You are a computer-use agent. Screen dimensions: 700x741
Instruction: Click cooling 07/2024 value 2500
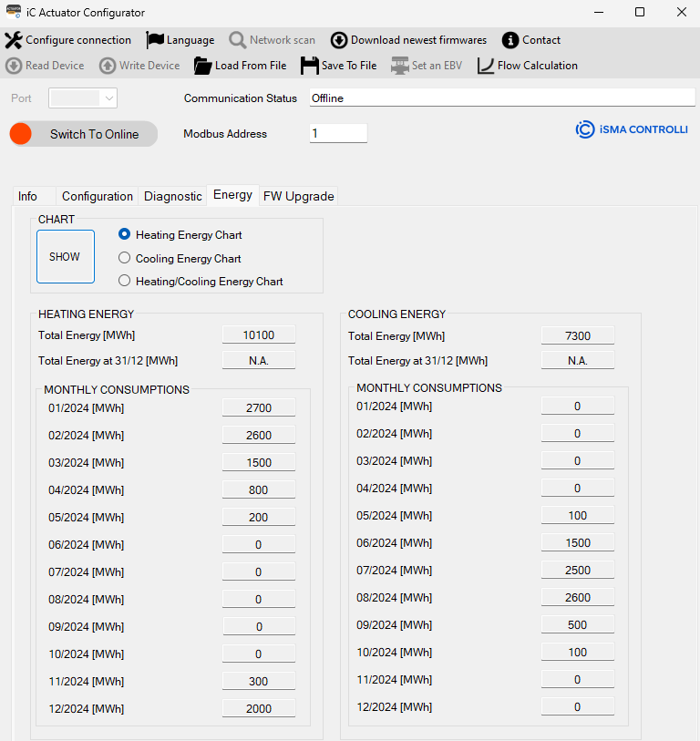[x=578, y=570]
